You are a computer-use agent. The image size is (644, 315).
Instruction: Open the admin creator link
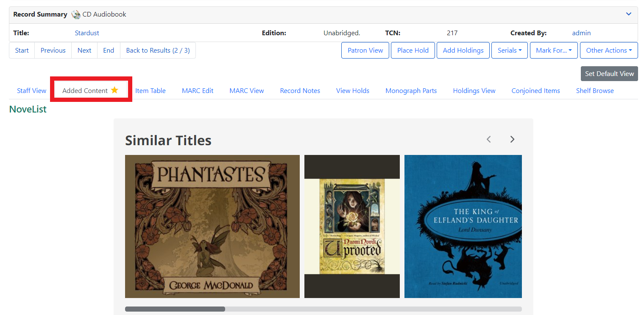(581, 33)
